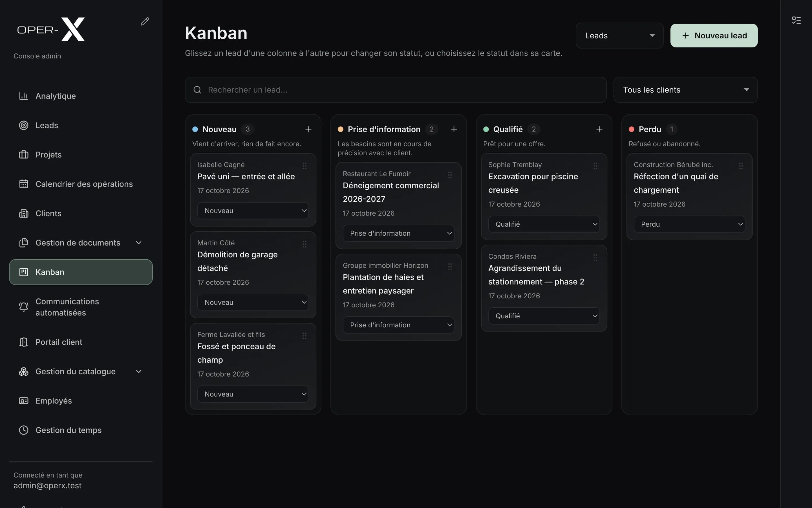Screen dimensions: 812x508
Task: Open the Réfection d'un quai de chargement lead
Action: [x=676, y=183]
